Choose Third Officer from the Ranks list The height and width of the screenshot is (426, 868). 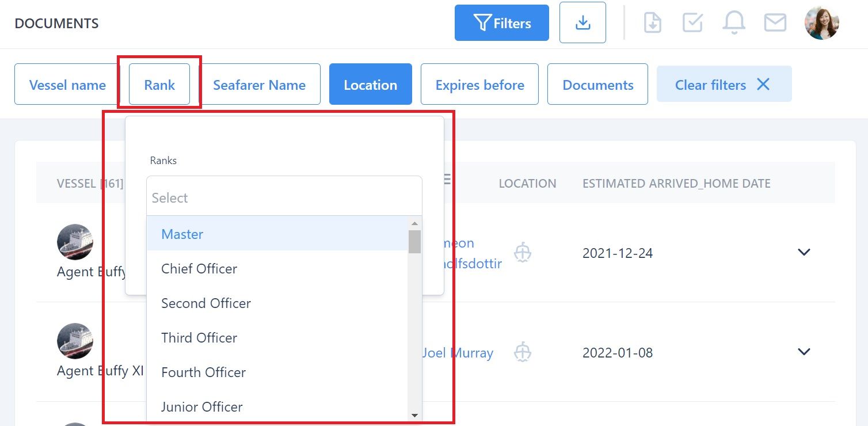pos(277,337)
